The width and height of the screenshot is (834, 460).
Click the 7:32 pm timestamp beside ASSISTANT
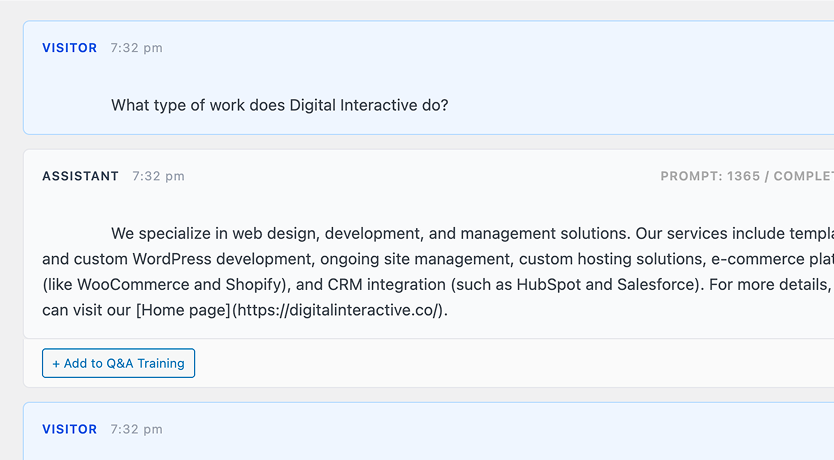[x=158, y=176]
